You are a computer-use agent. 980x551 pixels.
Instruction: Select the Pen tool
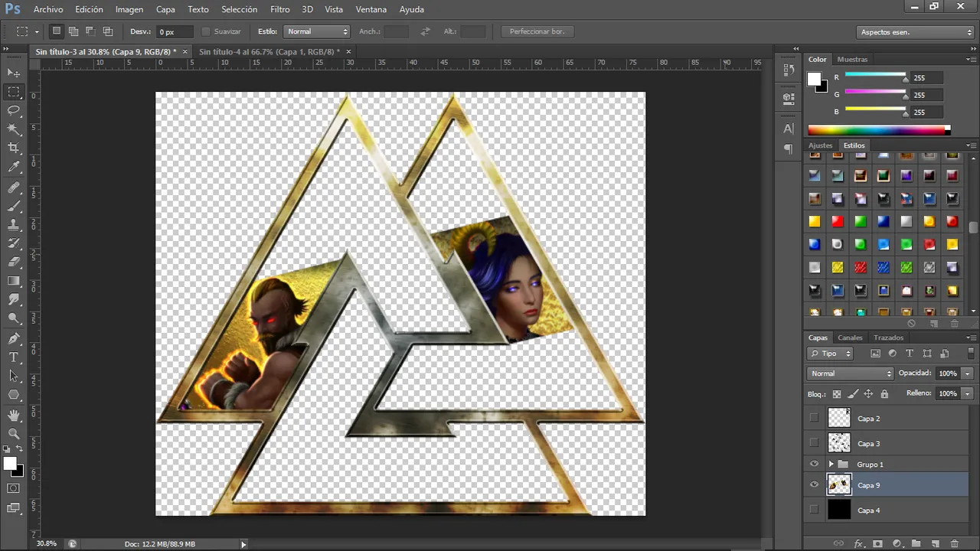click(x=14, y=338)
